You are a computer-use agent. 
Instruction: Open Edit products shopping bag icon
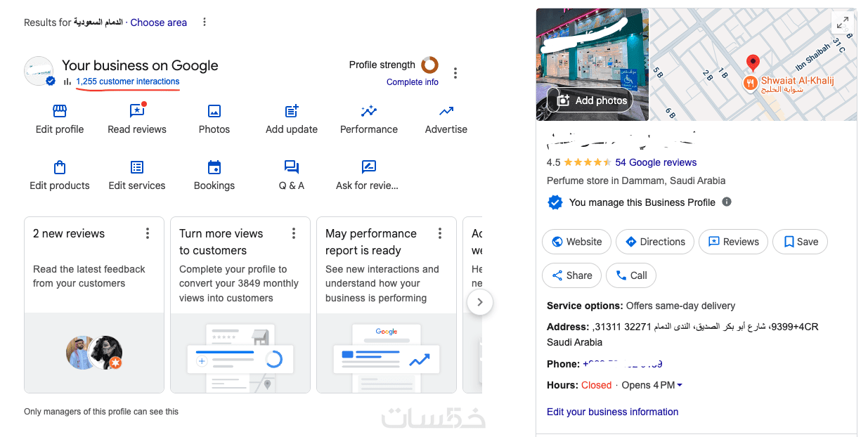[x=60, y=167]
